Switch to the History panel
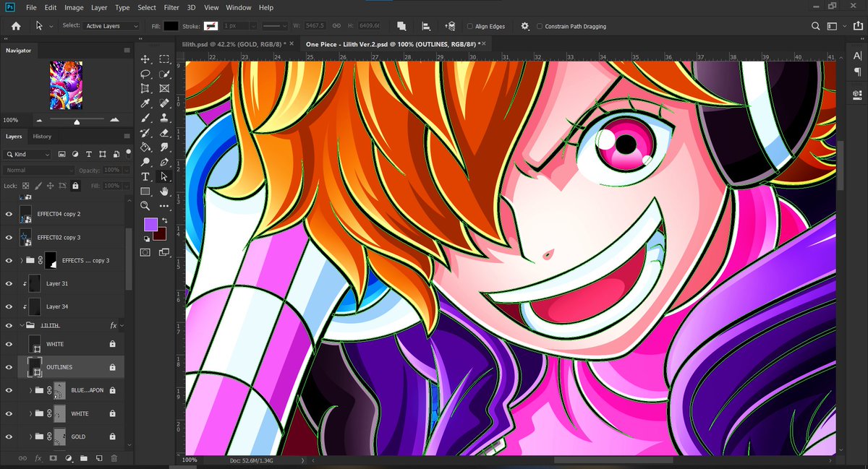The image size is (868, 469). (42, 137)
